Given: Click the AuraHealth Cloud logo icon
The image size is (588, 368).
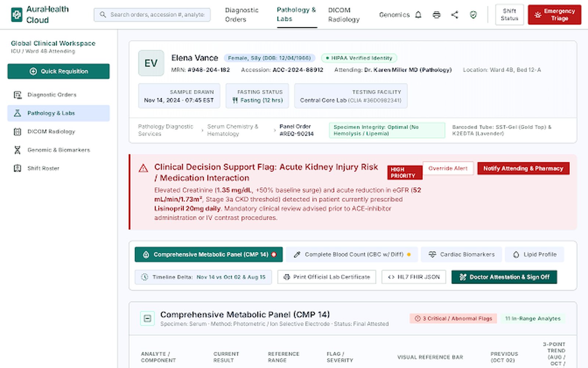Looking at the screenshot, I should (x=17, y=15).
